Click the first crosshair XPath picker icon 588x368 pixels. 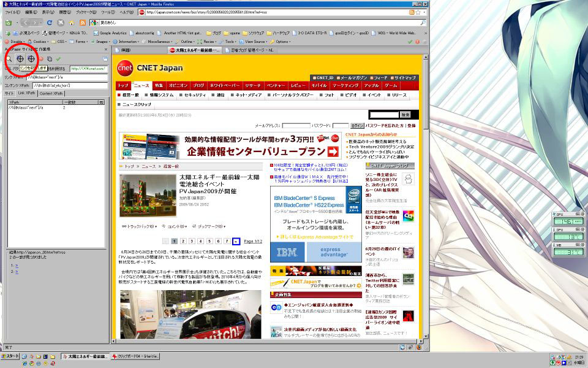point(20,59)
